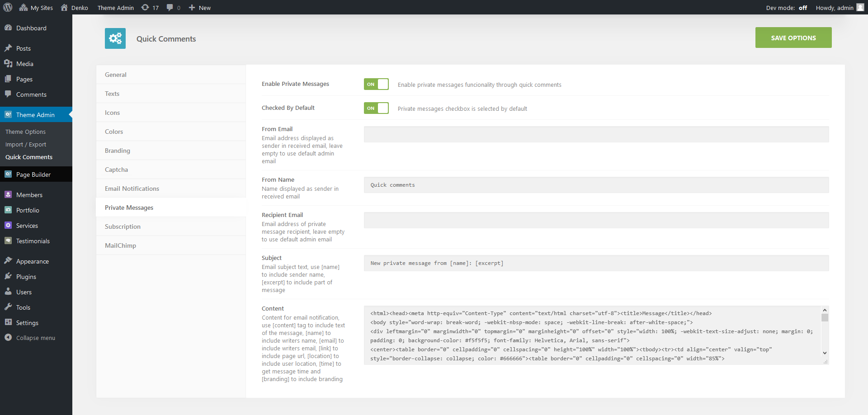Click the Plugins plug icon
Screen dimensions: 868x415
pos(8,276)
